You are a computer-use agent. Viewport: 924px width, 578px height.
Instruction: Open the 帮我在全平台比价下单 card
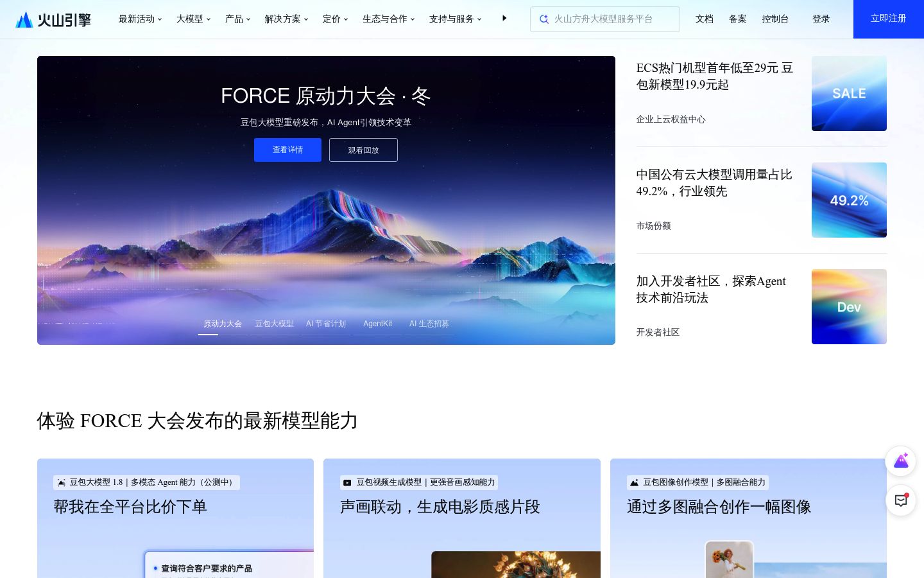(x=175, y=518)
